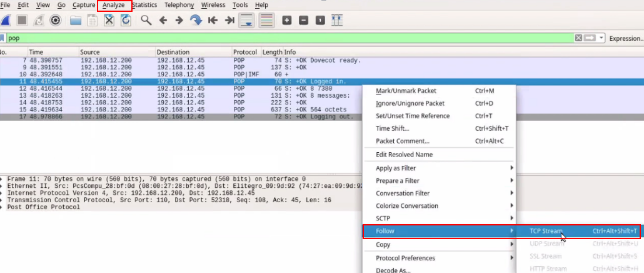This screenshot has height=273, width=644.
Task: Open display filter bookmark icon
Action: point(2,38)
